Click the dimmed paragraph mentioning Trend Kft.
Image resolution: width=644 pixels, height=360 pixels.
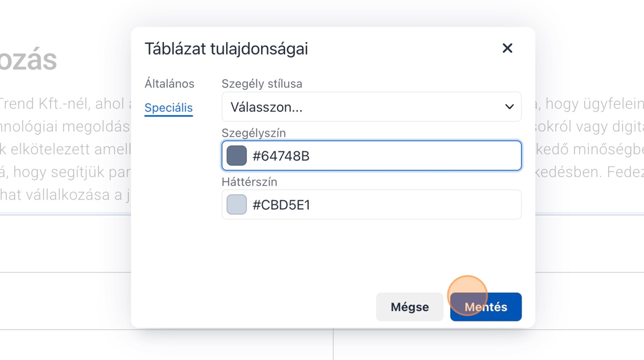[63, 104]
